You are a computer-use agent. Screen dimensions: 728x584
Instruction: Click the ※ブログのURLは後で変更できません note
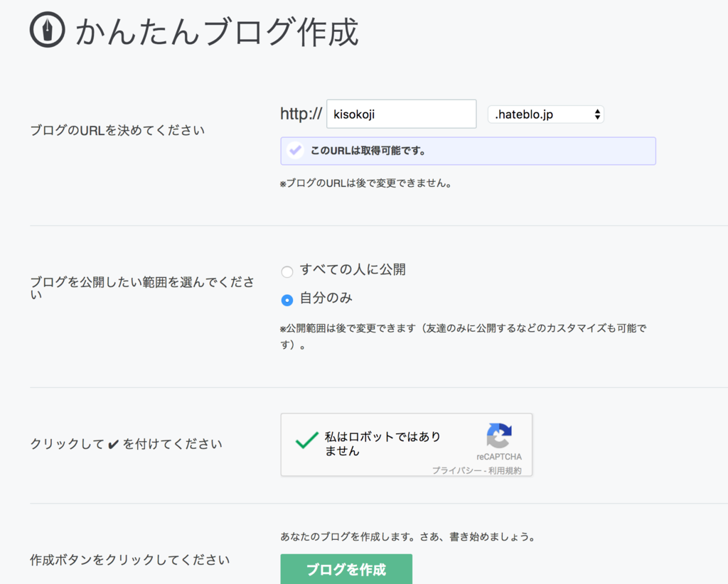click(x=366, y=183)
